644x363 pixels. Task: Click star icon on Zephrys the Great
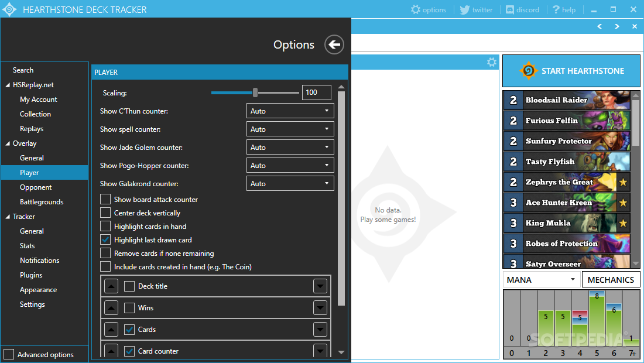click(x=623, y=182)
